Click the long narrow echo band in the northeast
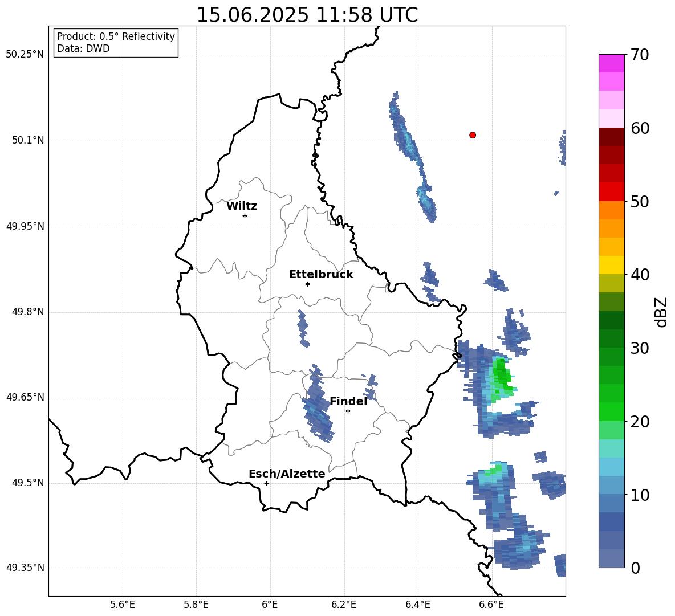The height and width of the screenshot is (616, 675). click(x=412, y=157)
